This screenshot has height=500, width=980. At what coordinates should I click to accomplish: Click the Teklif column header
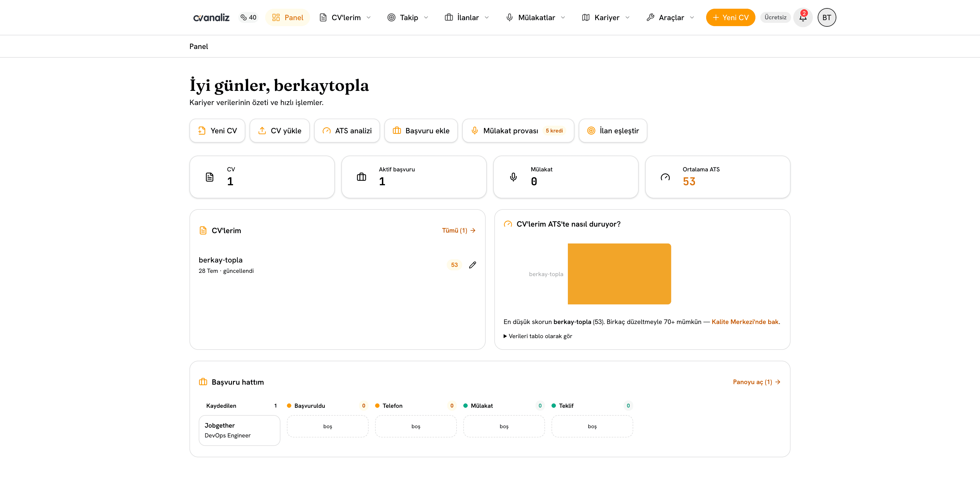pyautogui.click(x=566, y=406)
